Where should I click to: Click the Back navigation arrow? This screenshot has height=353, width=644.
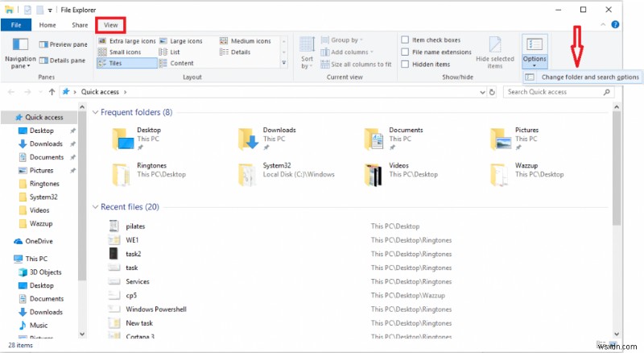click(11, 92)
